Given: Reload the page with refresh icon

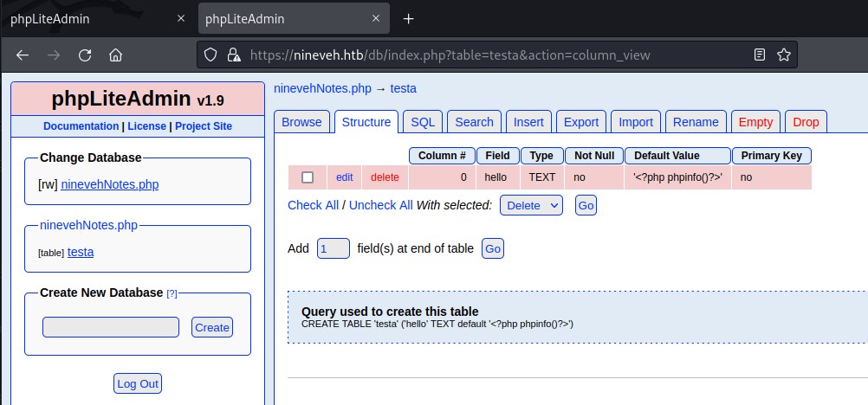Looking at the screenshot, I should (85, 55).
